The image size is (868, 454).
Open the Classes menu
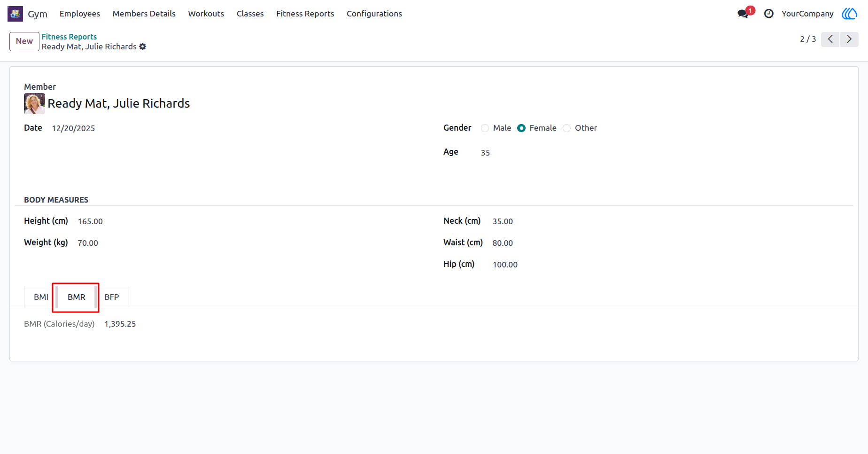tap(250, 14)
